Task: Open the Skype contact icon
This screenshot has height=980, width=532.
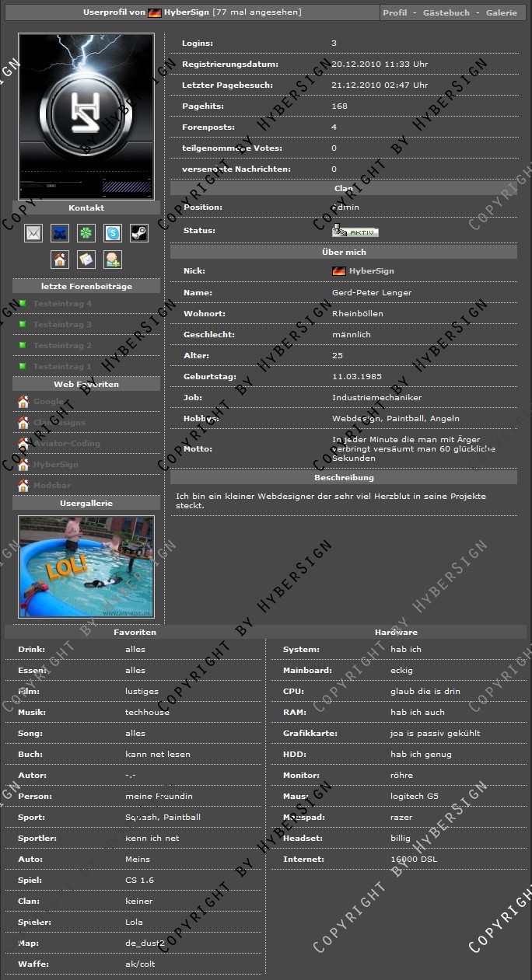Action: [113, 232]
